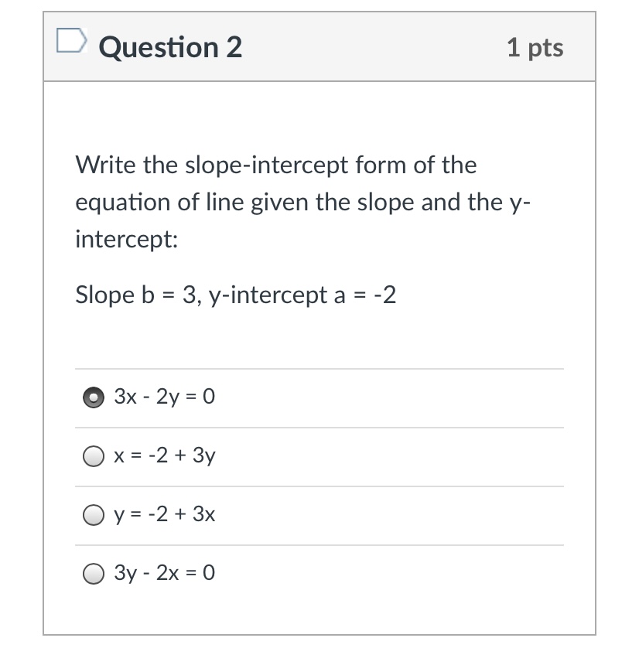
Task: Click the answer label 'x = -2 + 3y'
Action: pos(164,455)
